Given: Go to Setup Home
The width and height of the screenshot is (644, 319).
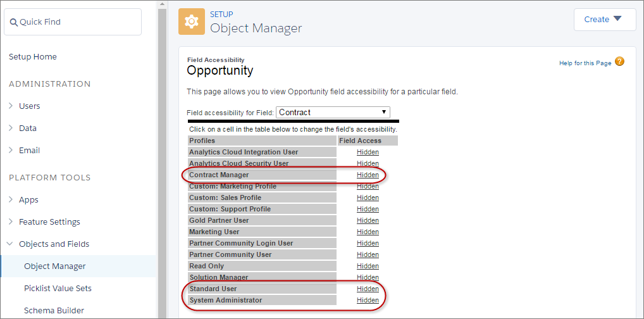Looking at the screenshot, I should pyautogui.click(x=33, y=57).
